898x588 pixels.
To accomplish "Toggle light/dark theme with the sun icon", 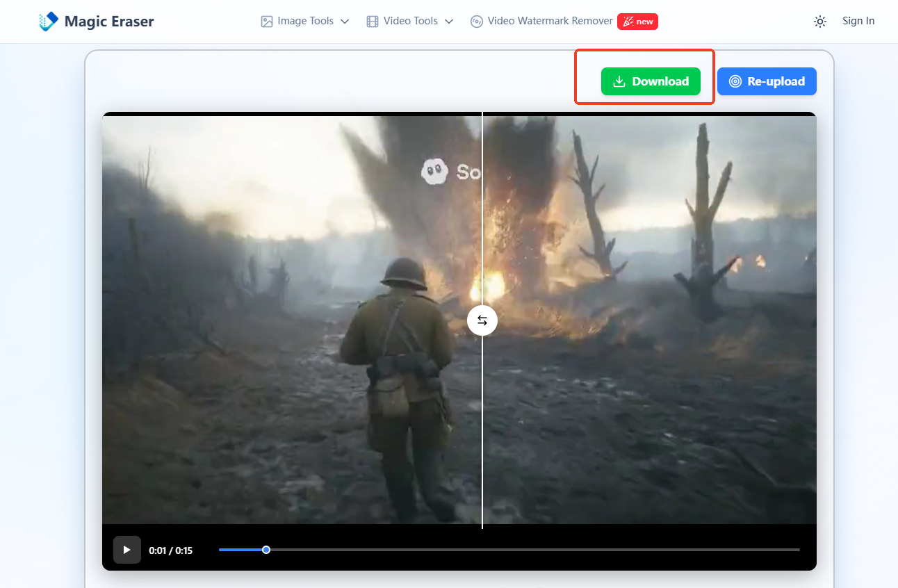I will click(x=820, y=22).
